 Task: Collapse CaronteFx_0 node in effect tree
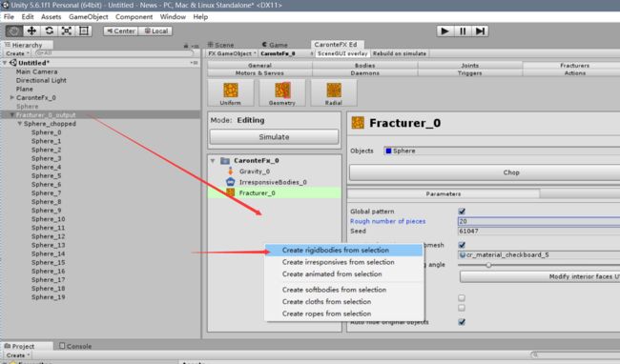(x=213, y=161)
